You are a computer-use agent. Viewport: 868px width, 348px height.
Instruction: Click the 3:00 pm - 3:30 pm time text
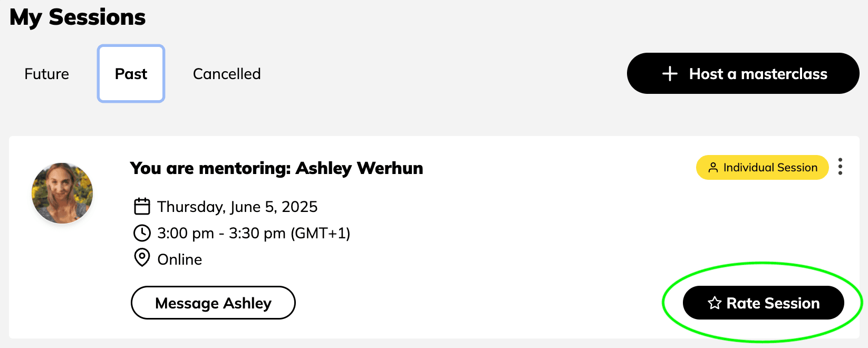[x=254, y=233]
